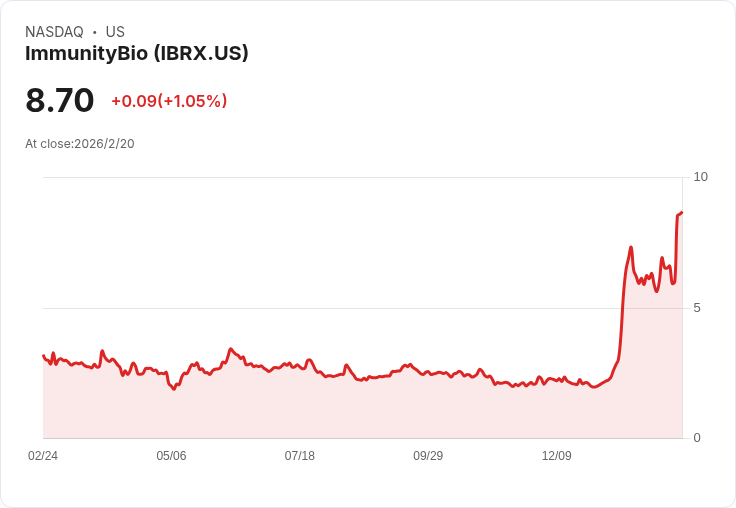Image resolution: width=736 pixels, height=508 pixels.
Task: Click the US market label
Action: pos(115,32)
